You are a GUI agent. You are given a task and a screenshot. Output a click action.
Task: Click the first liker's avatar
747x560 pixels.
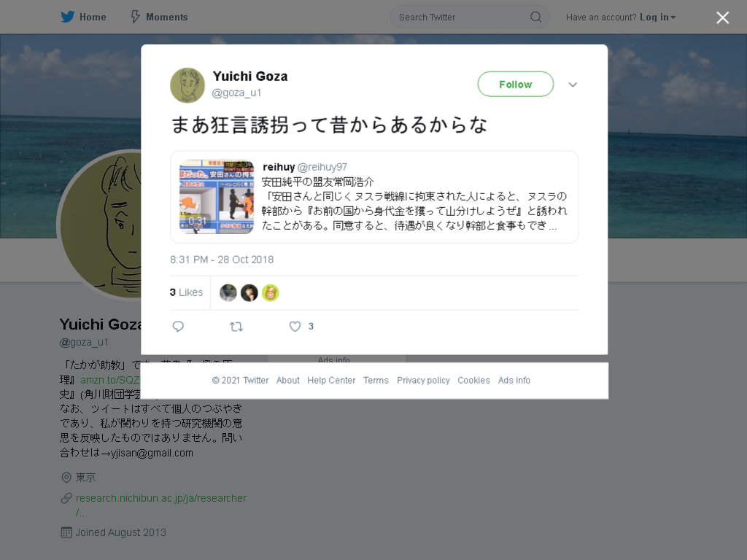click(228, 292)
